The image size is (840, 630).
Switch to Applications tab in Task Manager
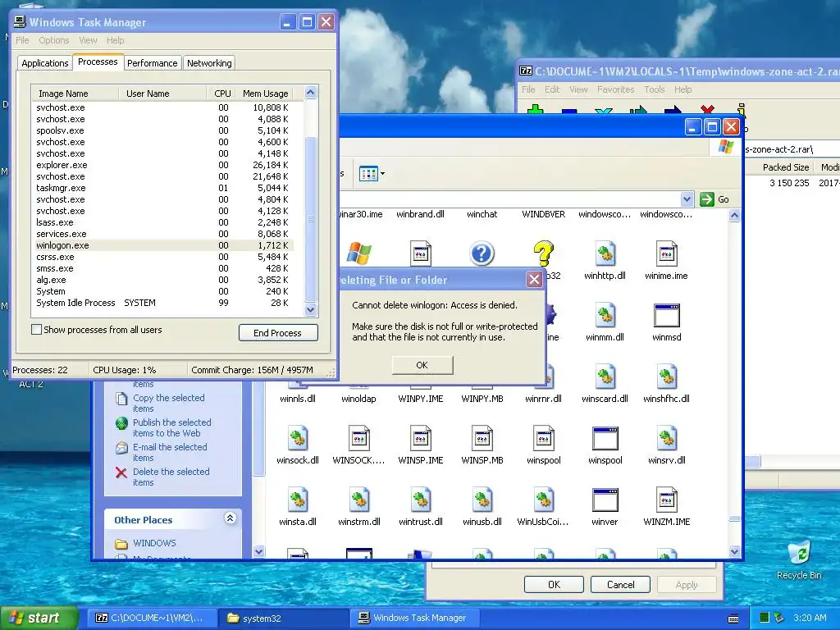click(45, 63)
